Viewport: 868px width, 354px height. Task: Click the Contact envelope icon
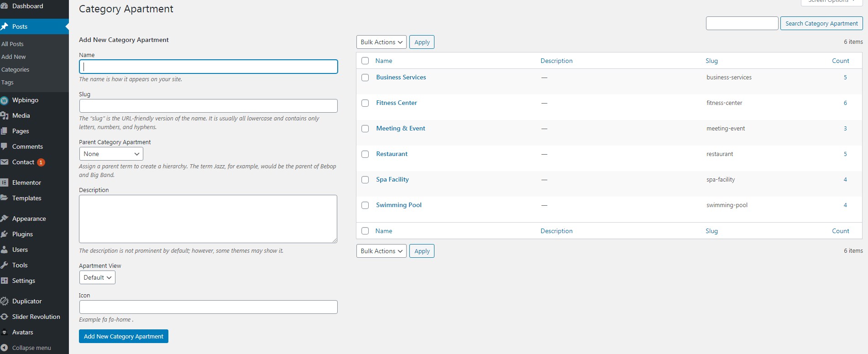click(x=4, y=162)
